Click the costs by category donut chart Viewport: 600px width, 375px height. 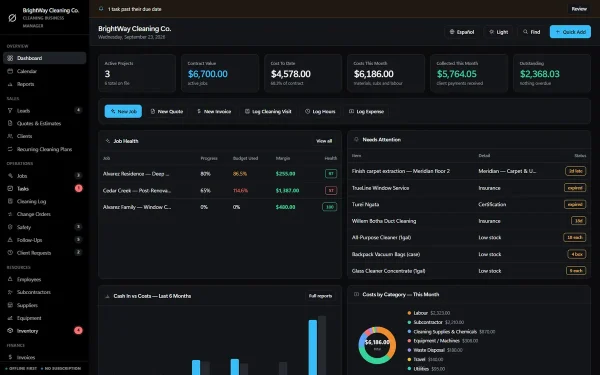click(377, 345)
